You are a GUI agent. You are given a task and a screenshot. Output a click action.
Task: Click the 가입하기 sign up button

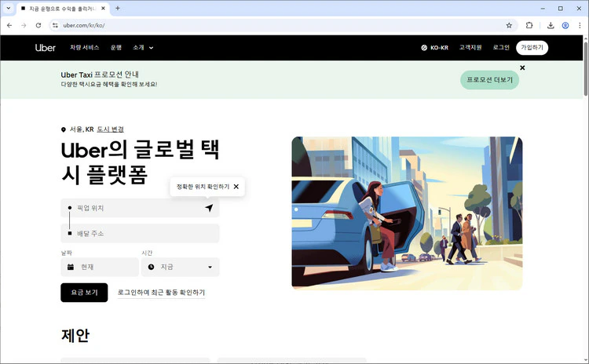click(x=532, y=48)
